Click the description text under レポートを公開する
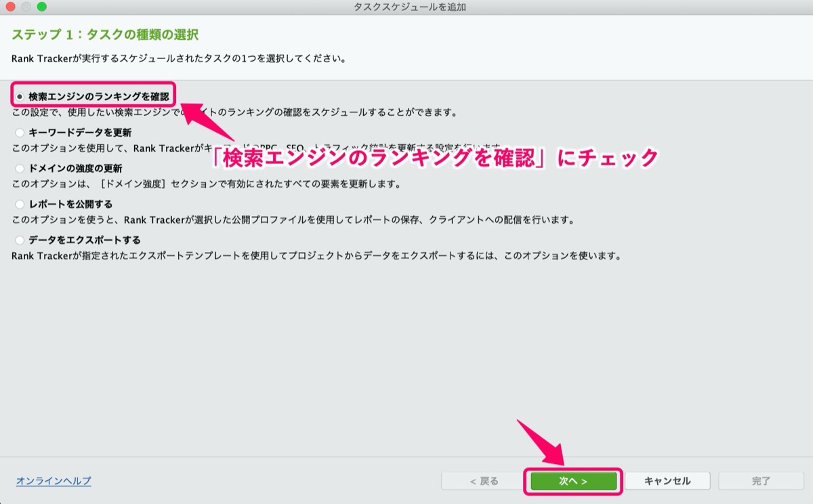Screen dimensions: 813x504 (x=293, y=220)
